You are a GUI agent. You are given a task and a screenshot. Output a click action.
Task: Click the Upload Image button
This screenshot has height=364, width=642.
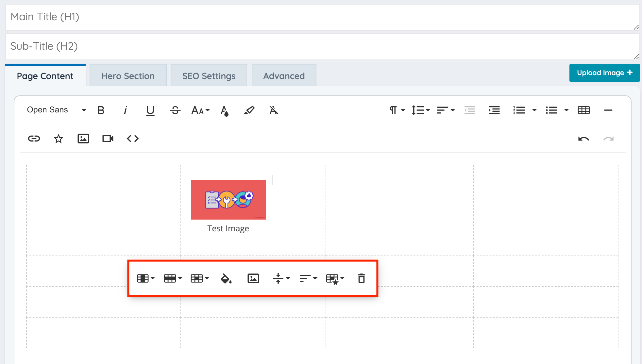tap(604, 73)
